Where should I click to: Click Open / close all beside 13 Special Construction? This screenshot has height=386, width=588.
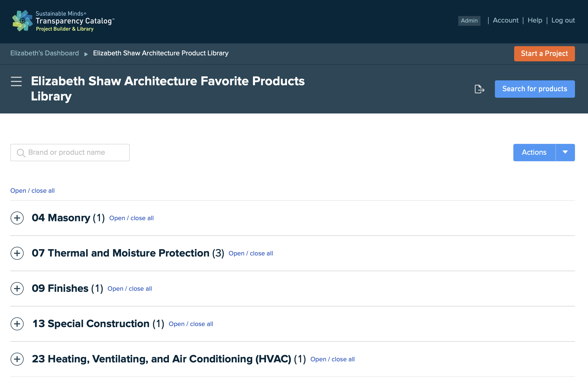point(191,324)
